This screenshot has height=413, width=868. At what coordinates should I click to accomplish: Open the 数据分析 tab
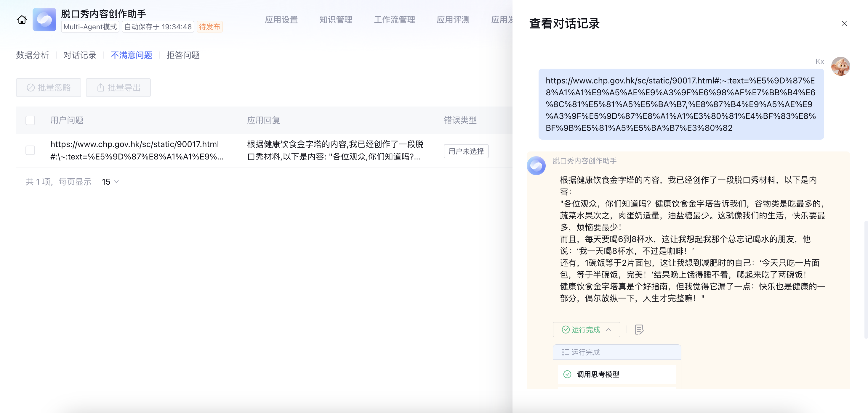(x=32, y=55)
